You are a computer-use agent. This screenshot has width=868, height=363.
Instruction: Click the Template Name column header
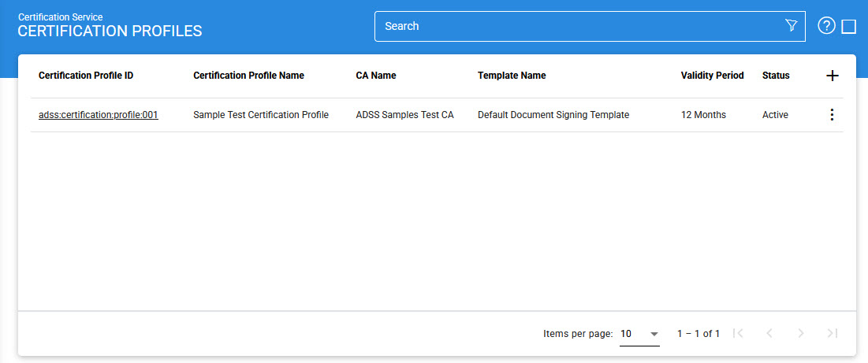click(x=512, y=76)
